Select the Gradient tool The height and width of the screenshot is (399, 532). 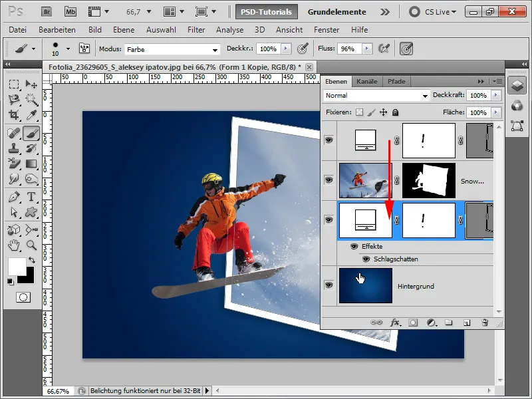(31, 164)
